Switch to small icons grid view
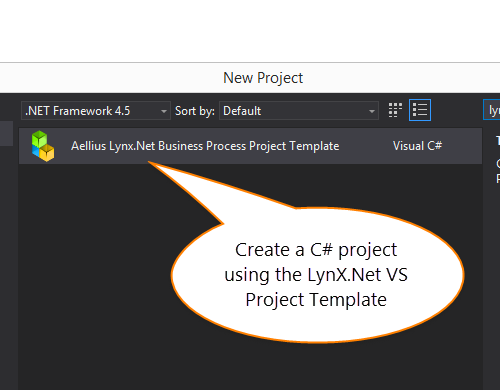500x390 pixels. pos(395,110)
